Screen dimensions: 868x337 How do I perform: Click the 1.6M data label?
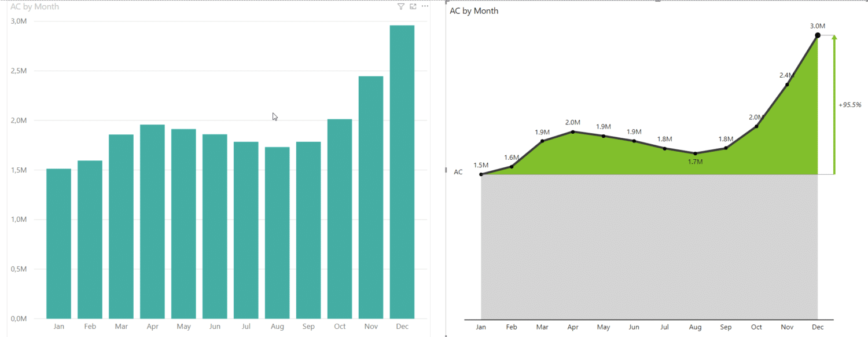(512, 157)
